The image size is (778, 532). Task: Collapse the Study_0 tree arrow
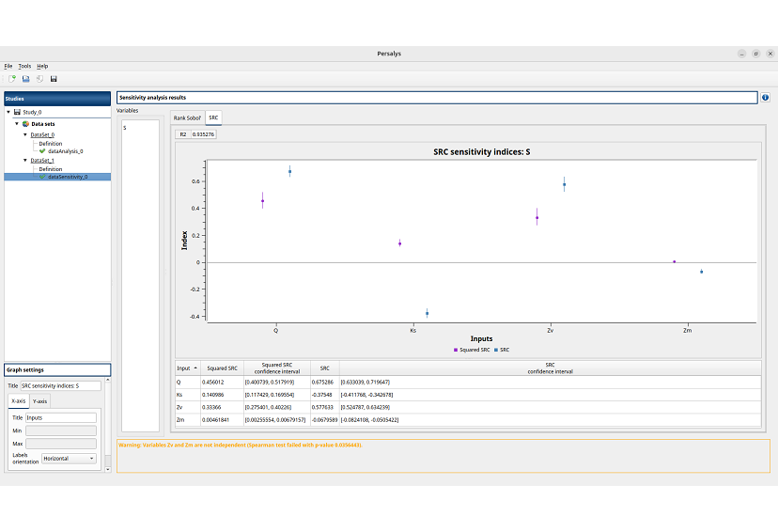(x=8, y=111)
